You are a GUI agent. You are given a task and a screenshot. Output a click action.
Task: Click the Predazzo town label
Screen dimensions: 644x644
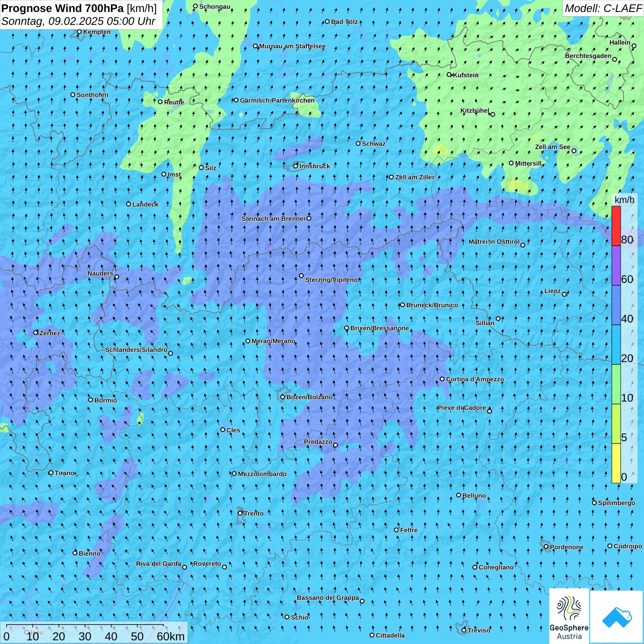point(318,442)
